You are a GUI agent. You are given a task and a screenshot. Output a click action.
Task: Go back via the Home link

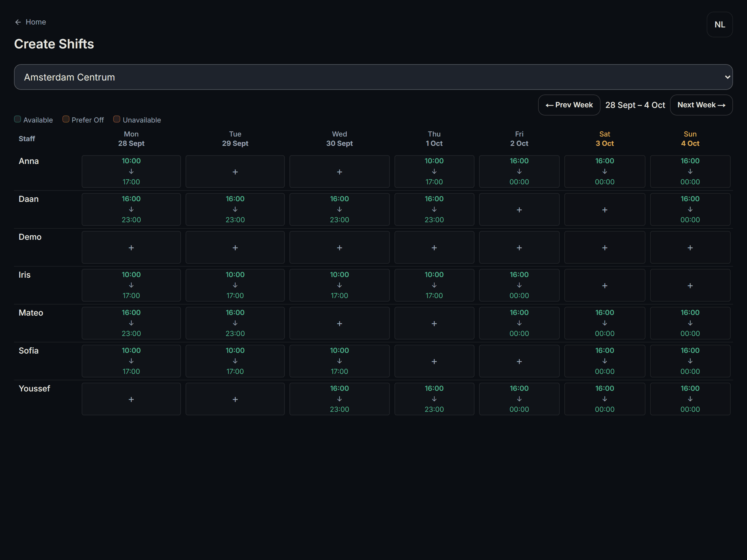[30, 22]
